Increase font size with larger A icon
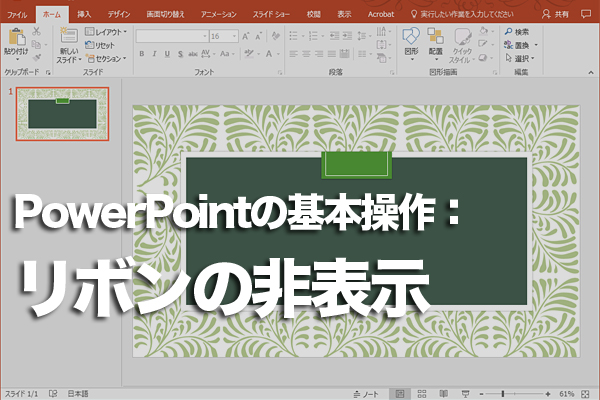The width and height of the screenshot is (600, 400). tap(246, 36)
